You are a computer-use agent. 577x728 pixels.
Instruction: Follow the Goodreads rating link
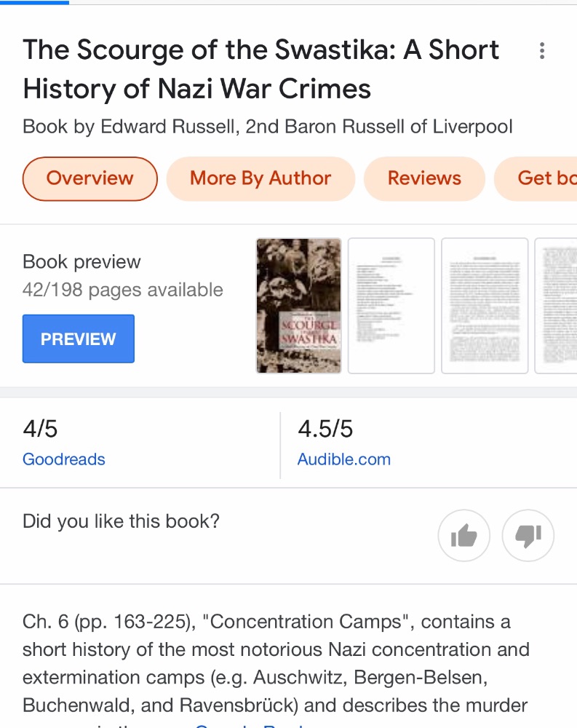[x=64, y=459]
